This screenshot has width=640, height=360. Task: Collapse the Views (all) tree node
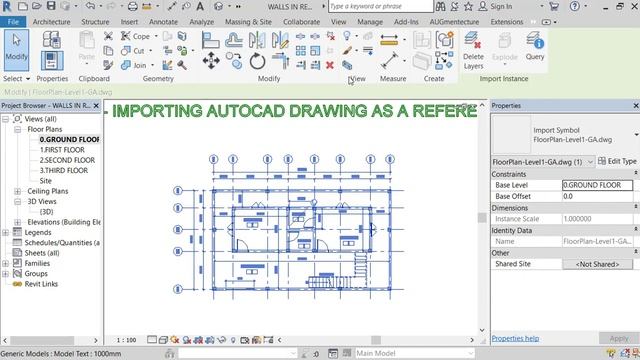(x=6, y=119)
